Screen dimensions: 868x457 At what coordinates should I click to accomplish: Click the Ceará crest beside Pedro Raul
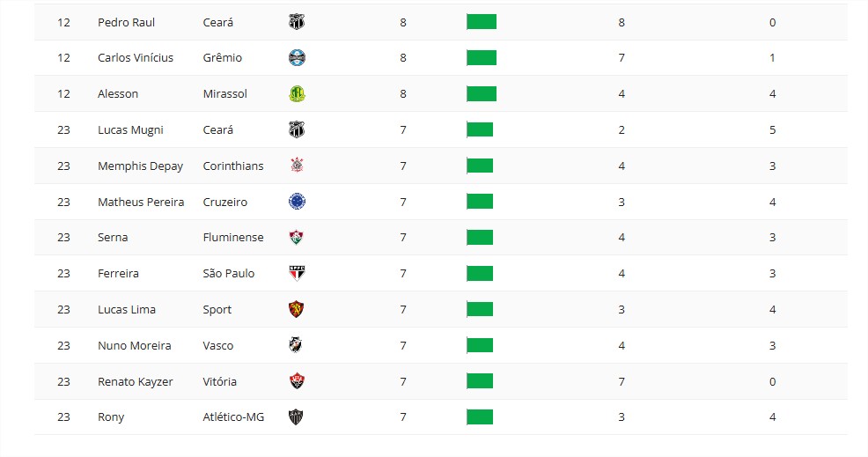pos(297,22)
